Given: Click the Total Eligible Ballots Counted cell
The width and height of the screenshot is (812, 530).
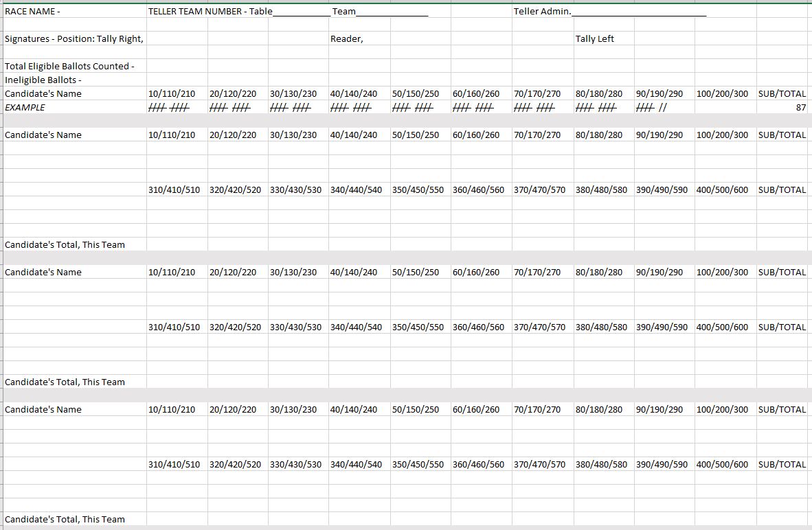Looking at the screenshot, I should click(69, 67).
